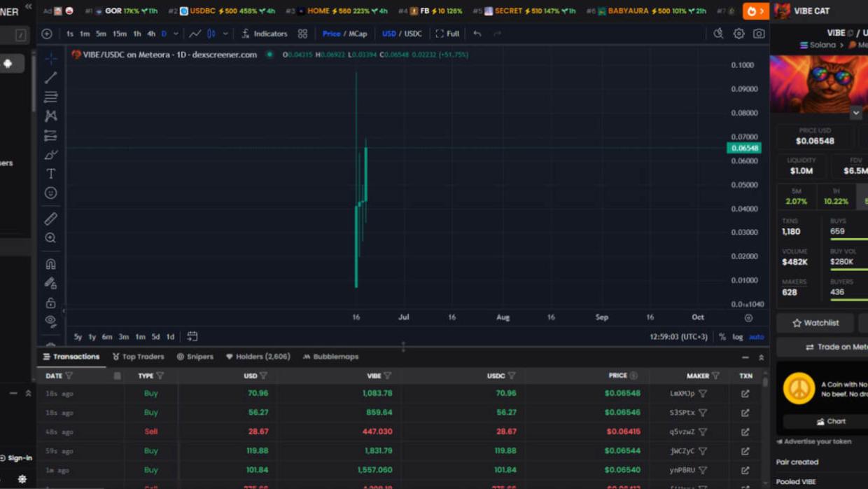
Task: Click the current price label 0.06548
Action: (744, 148)
